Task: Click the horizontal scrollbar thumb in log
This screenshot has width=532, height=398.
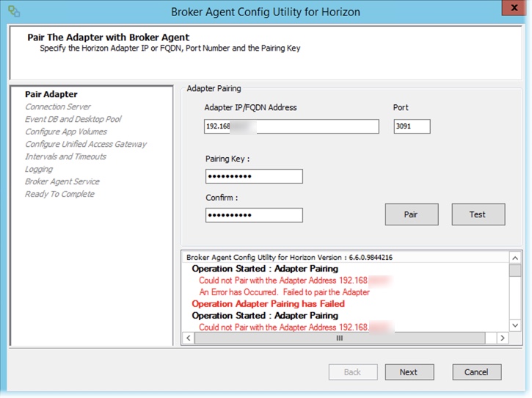Action: [x=339, y=339]
